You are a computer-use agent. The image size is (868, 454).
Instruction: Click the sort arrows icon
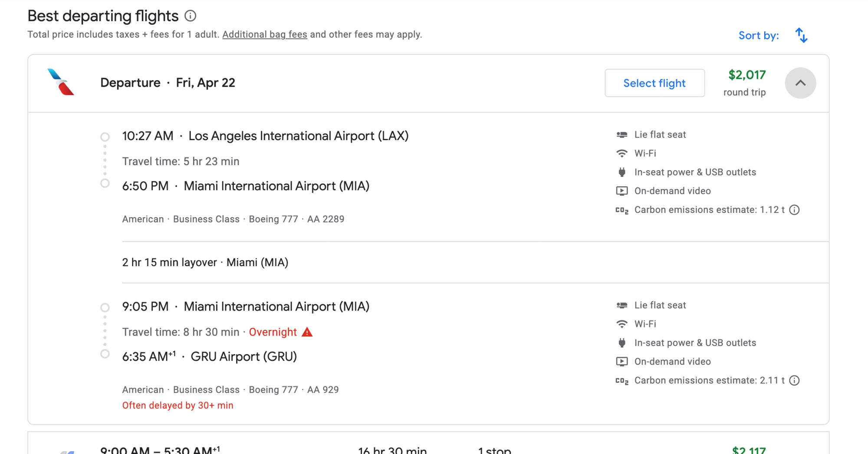click(x=801, y=35)
